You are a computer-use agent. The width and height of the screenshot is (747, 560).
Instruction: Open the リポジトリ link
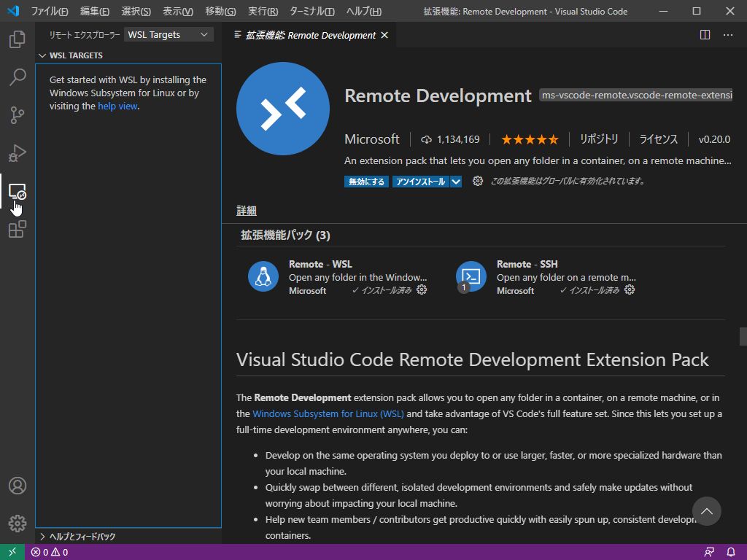point(599,139)
